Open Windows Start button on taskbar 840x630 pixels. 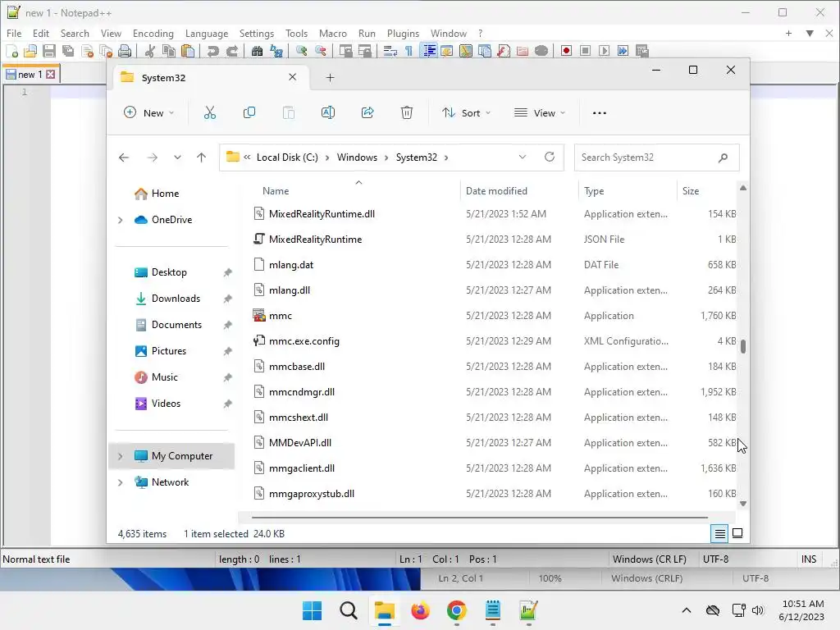[x=312, y=610]
